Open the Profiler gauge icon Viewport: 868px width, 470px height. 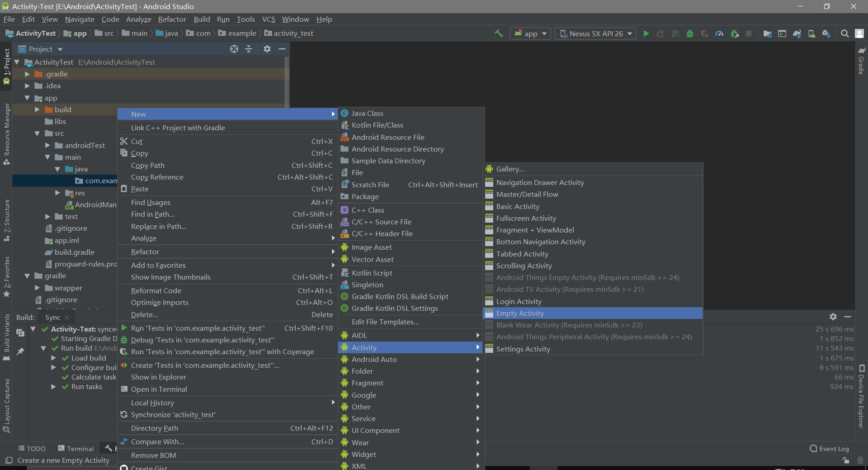pyautogui.click(x=719, y=33)
